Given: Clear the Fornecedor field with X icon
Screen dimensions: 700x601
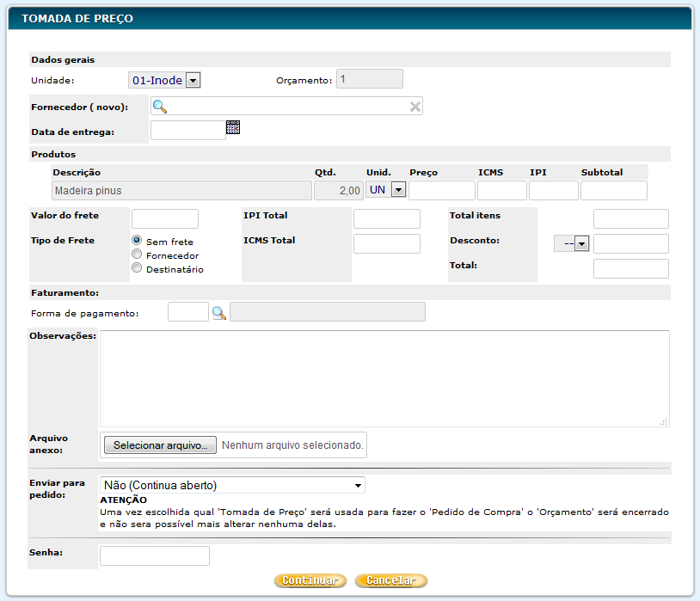Looking at the screenshot, I should click(414, 106).
